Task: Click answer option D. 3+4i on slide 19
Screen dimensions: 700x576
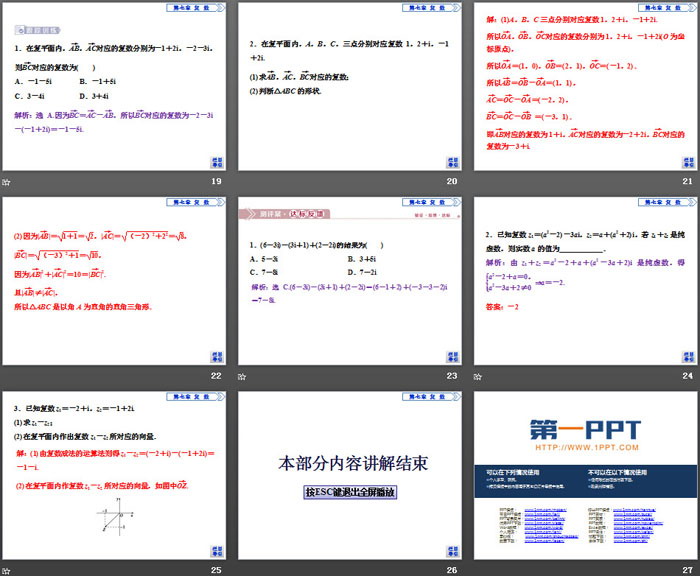Action: tap(94, 96)
